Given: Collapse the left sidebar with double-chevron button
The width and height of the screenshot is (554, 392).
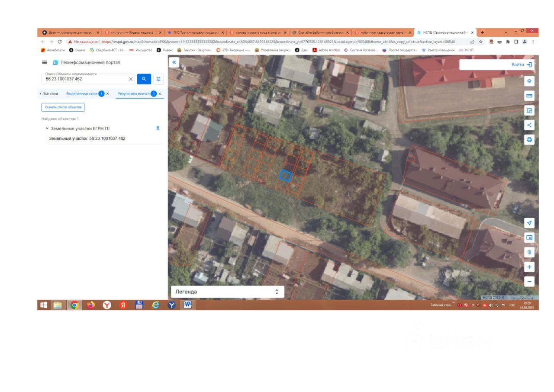Looking at the screenshot, I should (174, 62).
